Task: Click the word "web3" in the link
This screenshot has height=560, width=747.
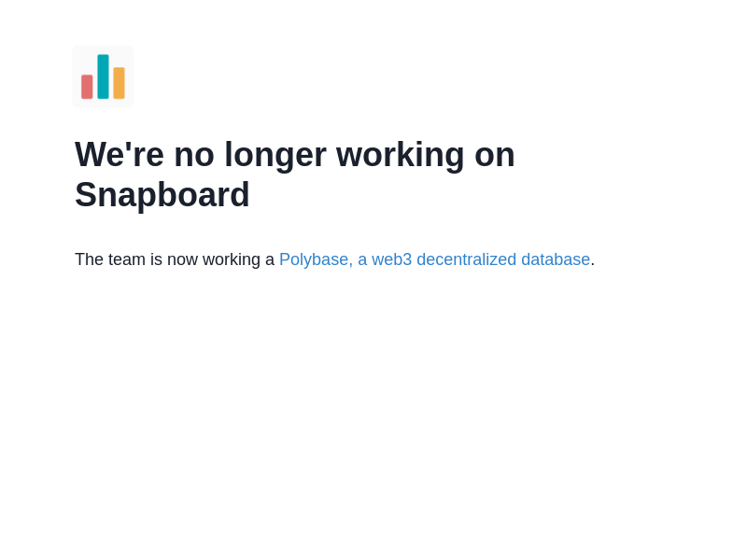Action: (x=391, y=259)
